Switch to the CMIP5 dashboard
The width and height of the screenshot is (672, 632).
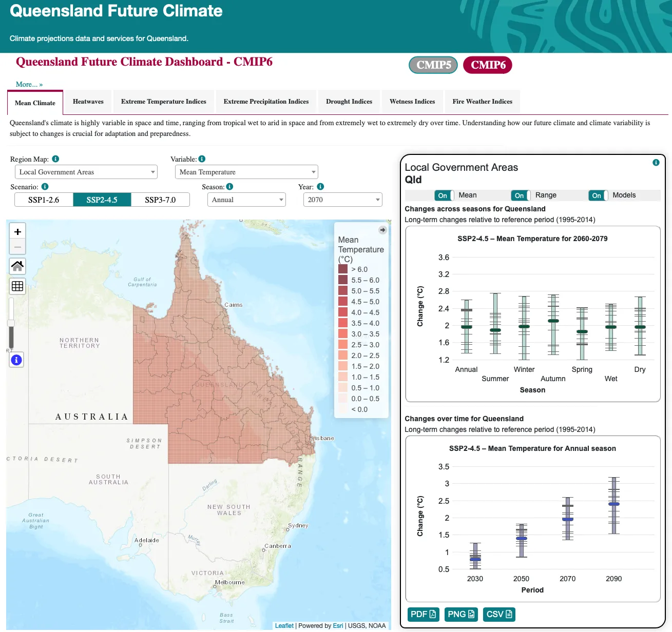(x=433, y=65)
